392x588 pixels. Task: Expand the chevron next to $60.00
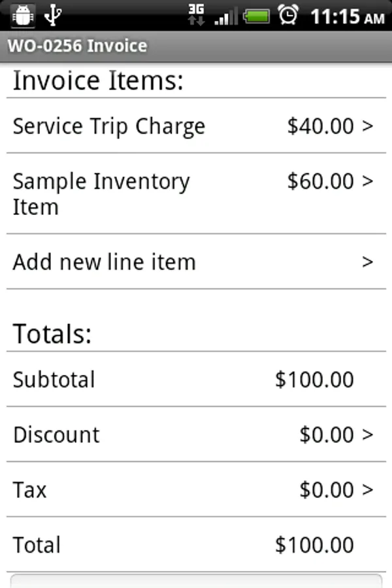tap(367, 181)
